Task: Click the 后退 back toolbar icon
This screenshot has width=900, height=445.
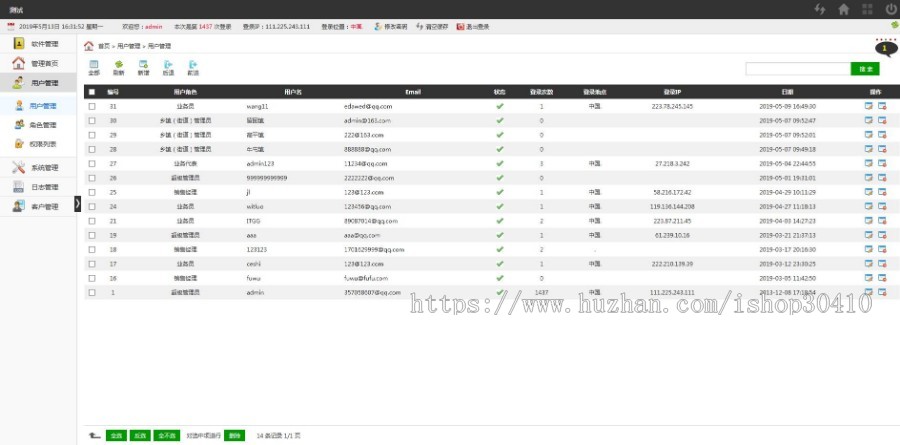Action: [168, 68]
